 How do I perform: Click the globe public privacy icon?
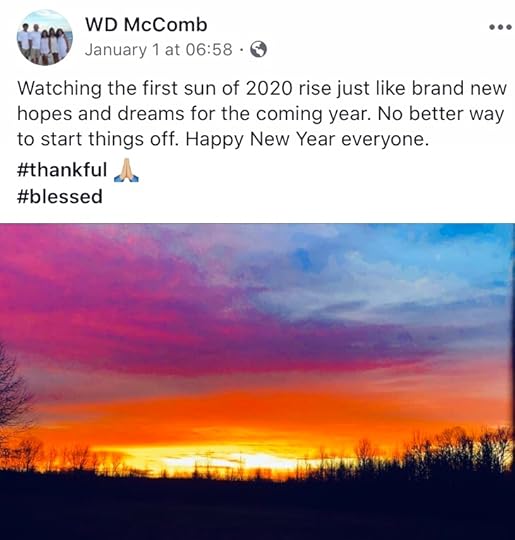(x=258, y=50)
